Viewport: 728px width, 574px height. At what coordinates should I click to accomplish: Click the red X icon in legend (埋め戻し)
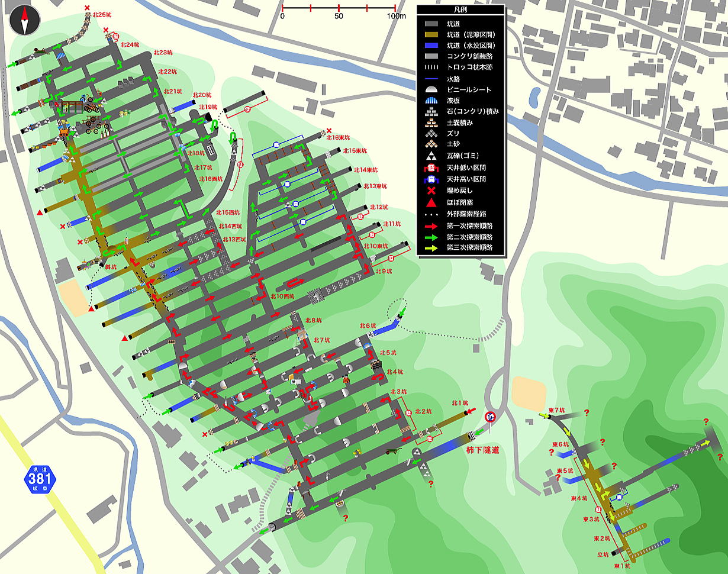[x=431, y=191]
